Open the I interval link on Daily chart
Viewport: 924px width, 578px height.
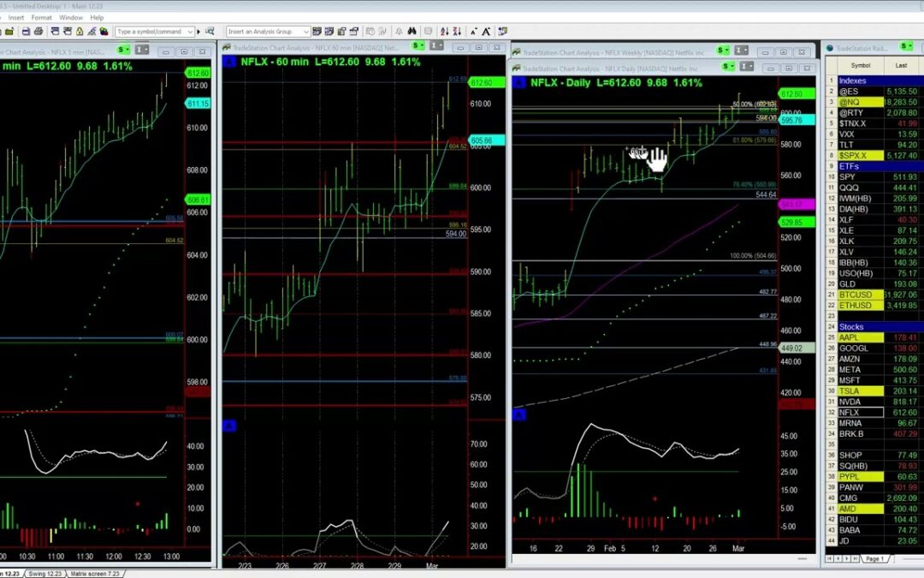pos(747,66)
